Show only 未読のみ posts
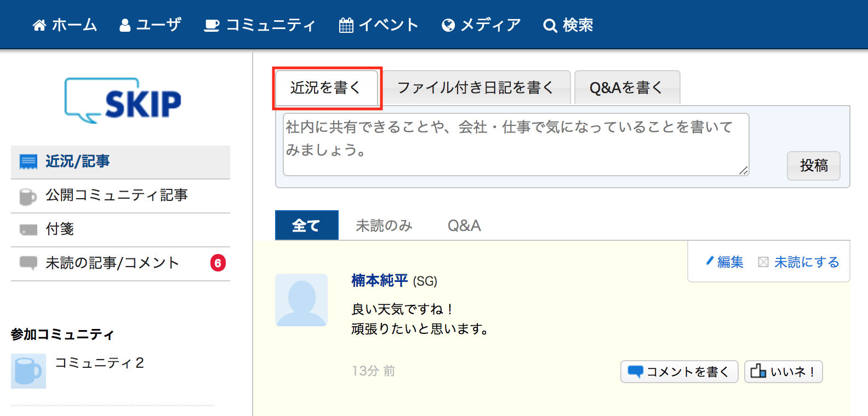 384,226
